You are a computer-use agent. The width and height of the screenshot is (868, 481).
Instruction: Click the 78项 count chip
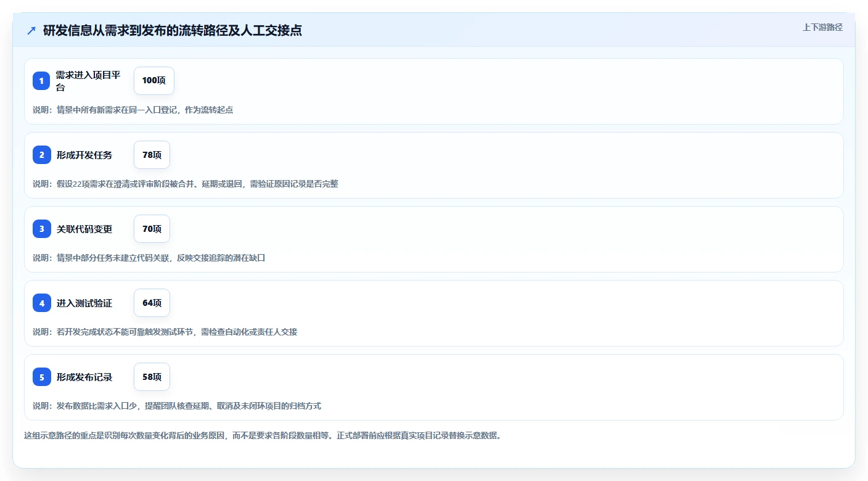[x=152, y=155]
